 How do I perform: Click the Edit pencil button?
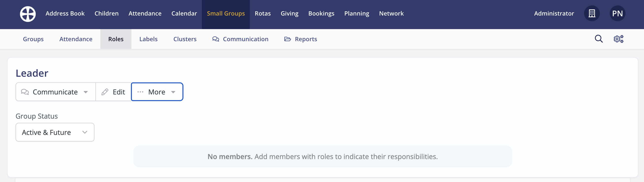point(113,92)
